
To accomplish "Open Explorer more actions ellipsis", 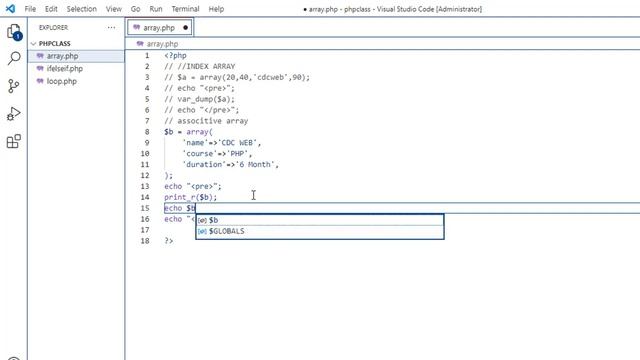I will 111,27.
